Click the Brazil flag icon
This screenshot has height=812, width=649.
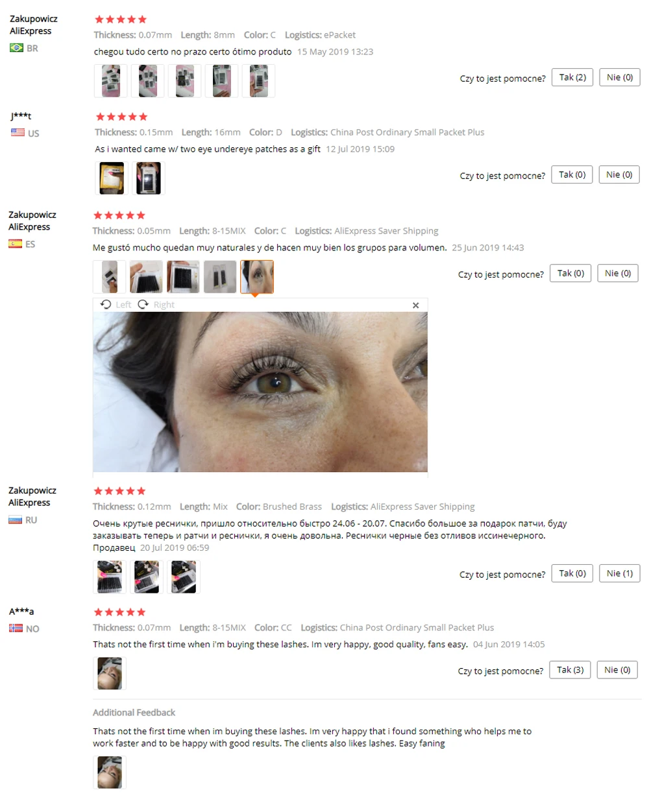(x=17, y=48)
